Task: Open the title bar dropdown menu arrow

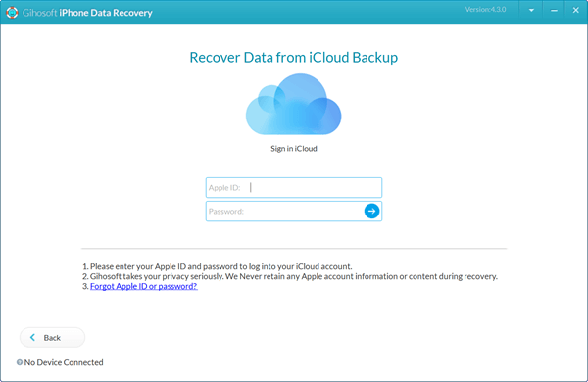Action: [x=531, y=10]
